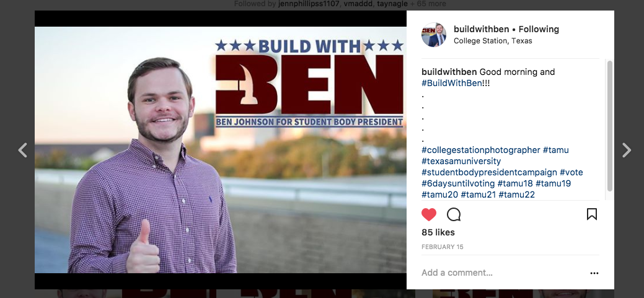
Task: Go to next post with right arrow
Action: tap(627, 150)
